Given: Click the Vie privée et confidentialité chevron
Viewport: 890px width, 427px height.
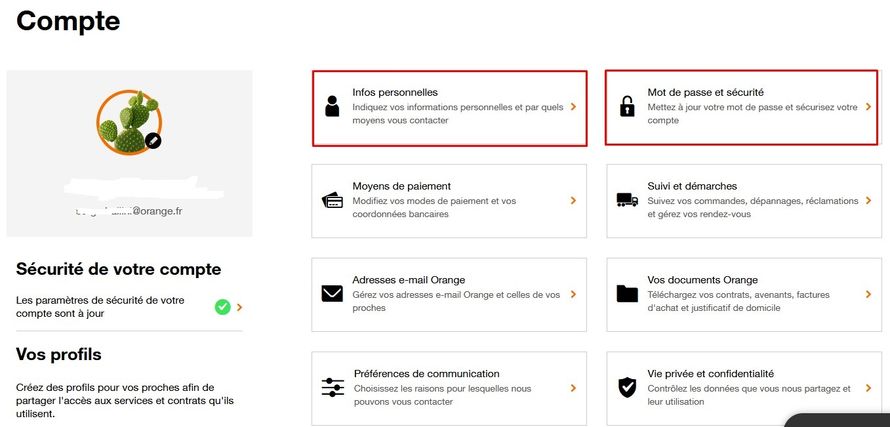Looking at the screenshot, I should tap(868, 388).
